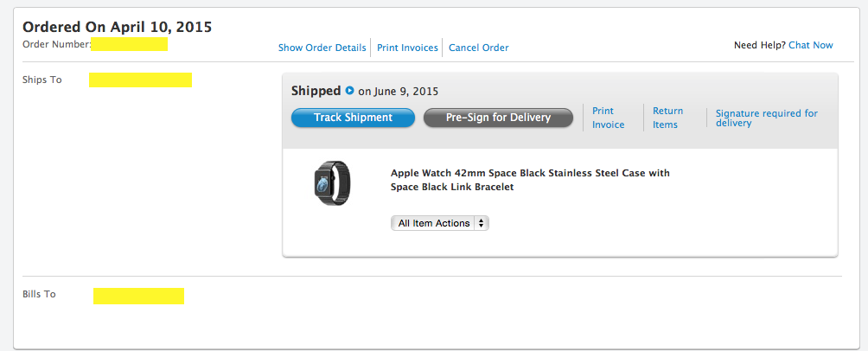Open Show Order Details link
This screenshot has height=351, width=868.
pos(322,48)
